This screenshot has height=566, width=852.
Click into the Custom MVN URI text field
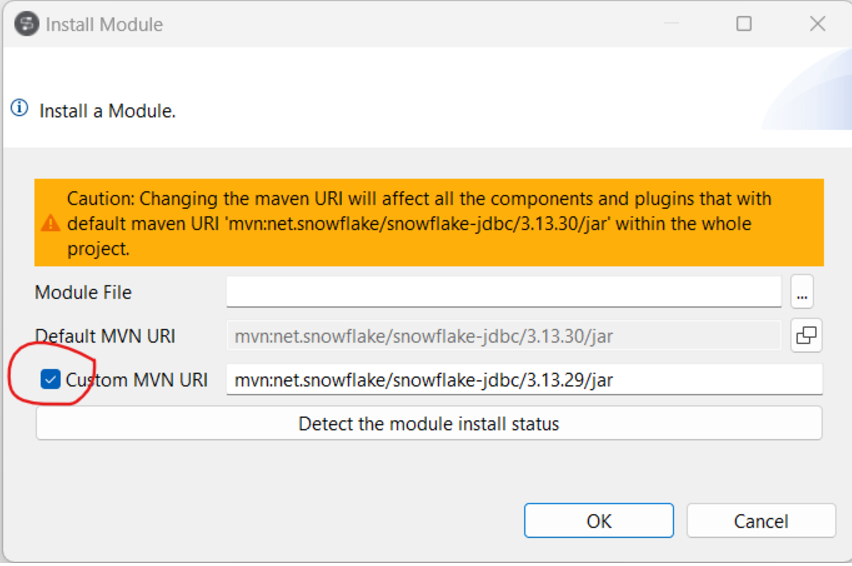tap(523, 380)
